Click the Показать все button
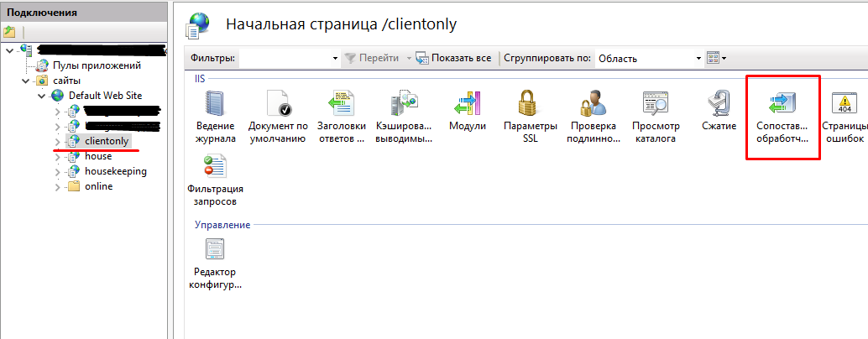 454,58
